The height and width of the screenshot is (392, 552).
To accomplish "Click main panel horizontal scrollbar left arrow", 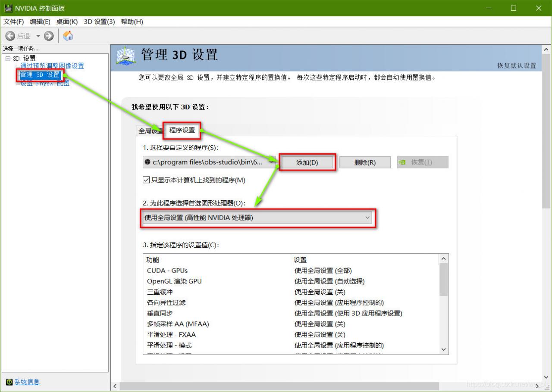I will pyautogui.click(x=115, y=386).
